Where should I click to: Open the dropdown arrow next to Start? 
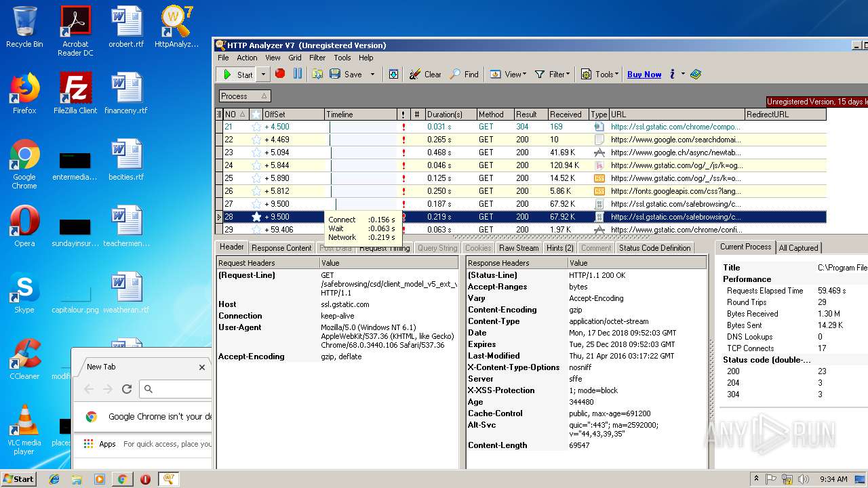263,75
